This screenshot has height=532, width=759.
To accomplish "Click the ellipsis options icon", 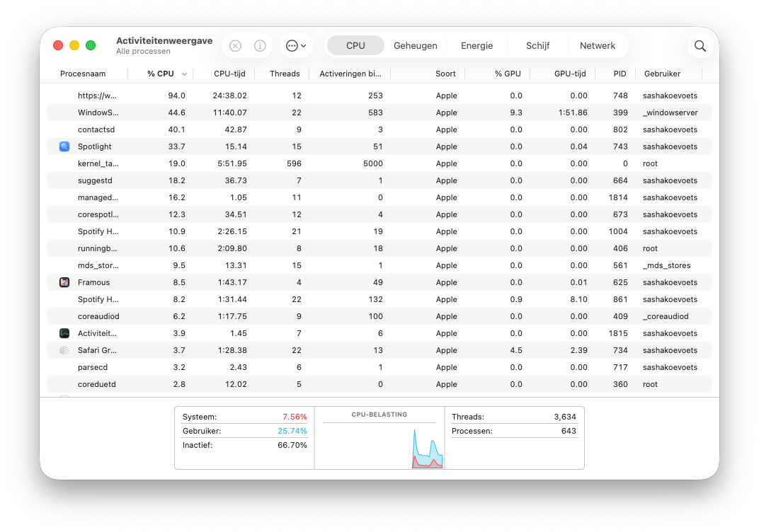I will [x=292, y=45].
